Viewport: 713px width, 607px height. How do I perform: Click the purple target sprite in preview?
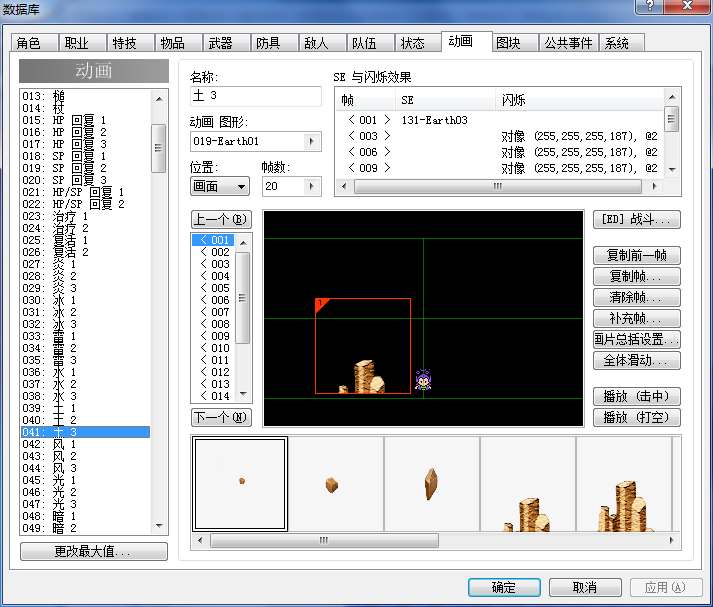tap(423, 380)
